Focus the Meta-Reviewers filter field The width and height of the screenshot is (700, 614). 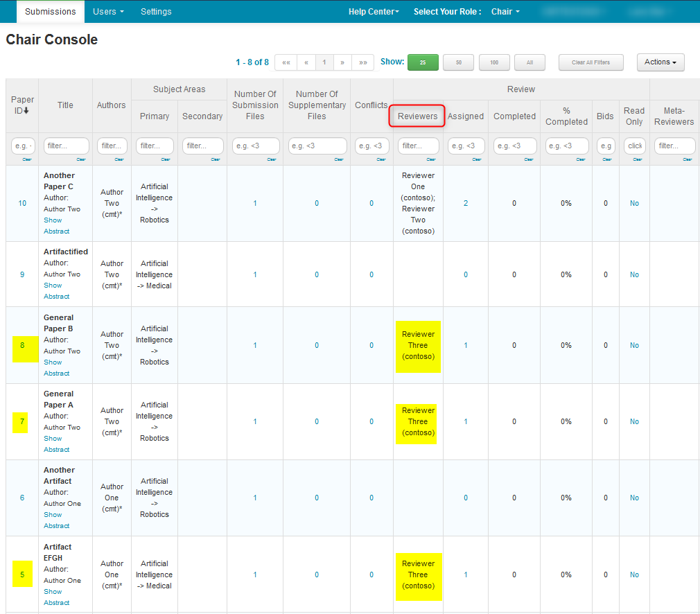pyautogui.click(x=674, y=146)
